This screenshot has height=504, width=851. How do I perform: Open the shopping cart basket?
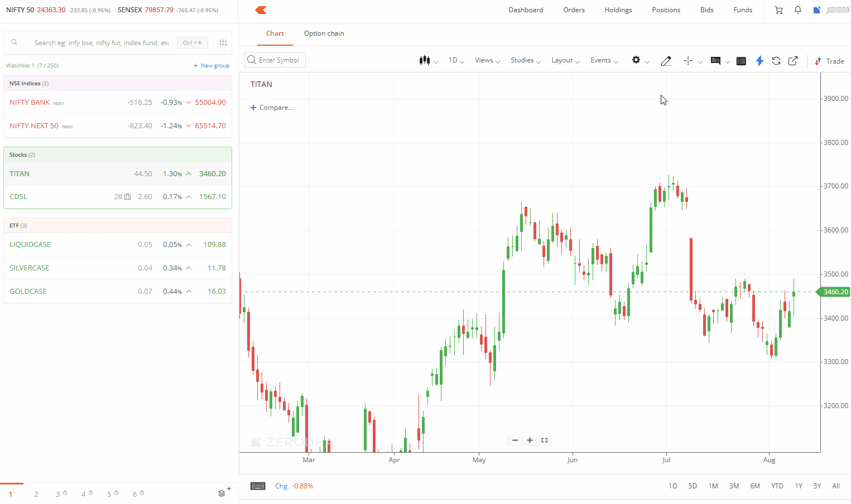[x=778, y=10]
